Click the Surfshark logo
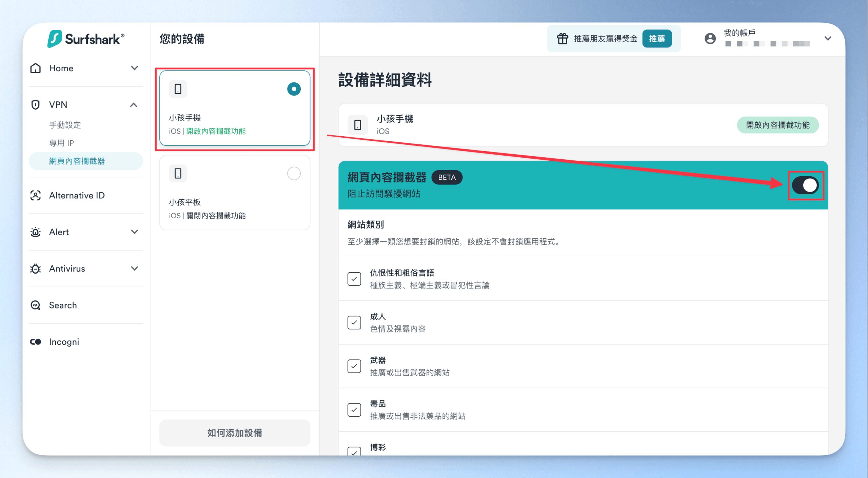This screenshot has width=868, height=478. pyautogui.click(x=86, y=39)
